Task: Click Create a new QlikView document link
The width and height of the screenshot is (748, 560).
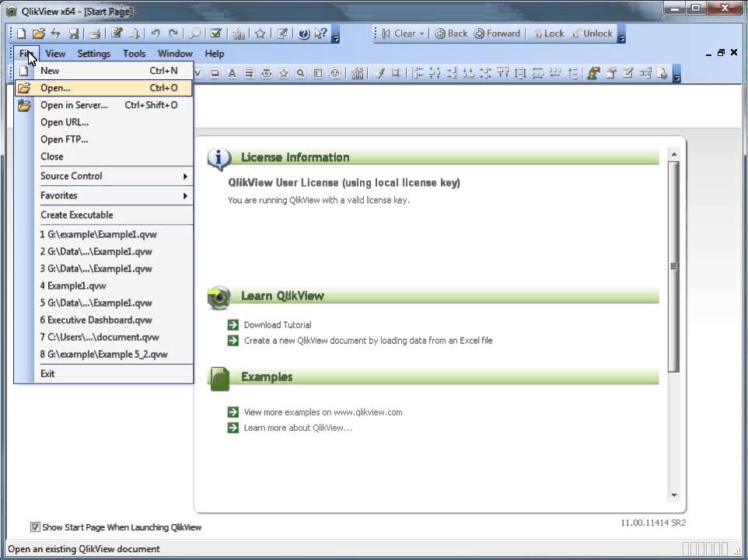Action: (369, 341)
